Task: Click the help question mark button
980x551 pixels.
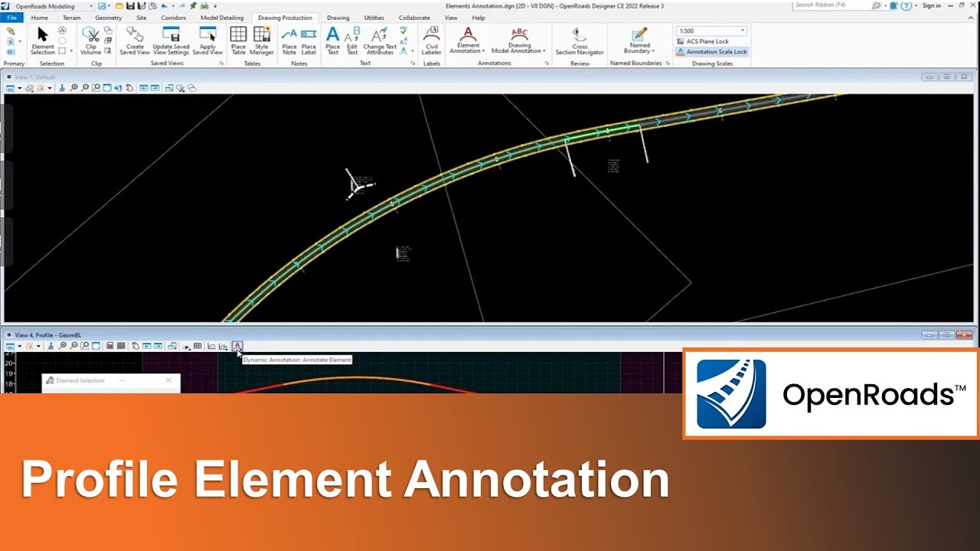Action: click(x=906, y=5)
